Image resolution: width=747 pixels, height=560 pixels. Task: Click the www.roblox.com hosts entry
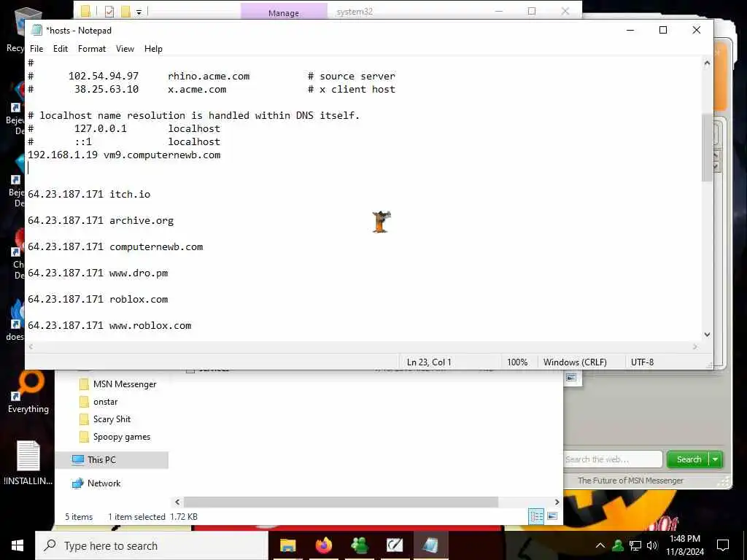pyautogui.click(x=109, y=325)
